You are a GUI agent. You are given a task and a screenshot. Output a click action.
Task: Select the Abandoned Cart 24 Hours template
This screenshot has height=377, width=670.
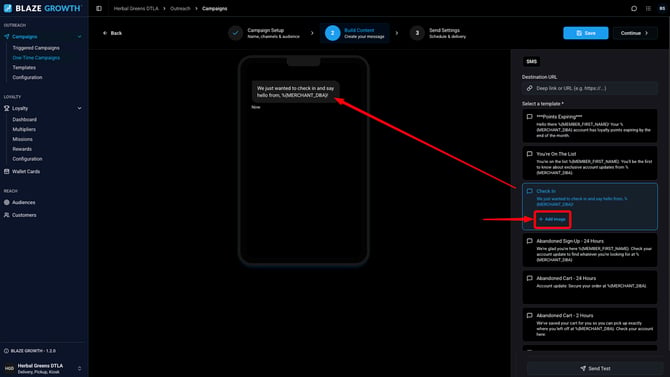[x=590, y=287]
